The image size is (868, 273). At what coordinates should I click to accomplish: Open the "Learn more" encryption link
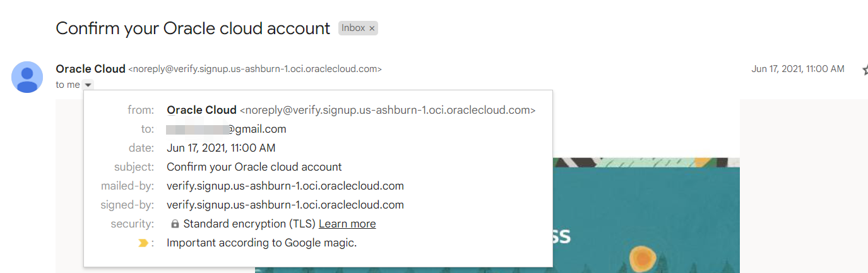point(347,224)
